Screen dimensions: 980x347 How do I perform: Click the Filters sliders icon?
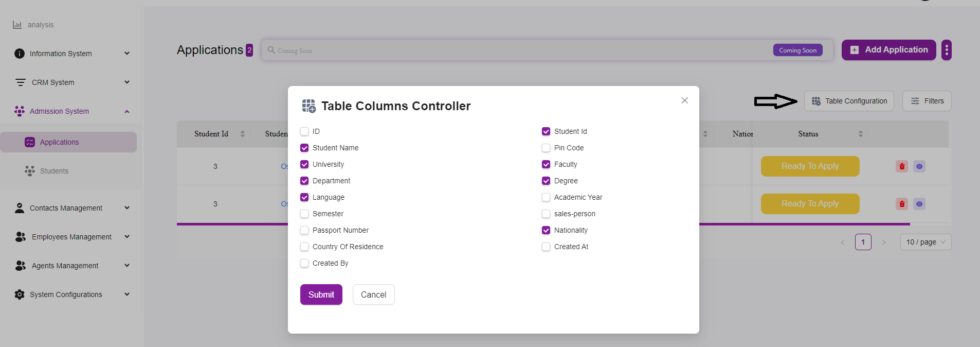pos(915,101)
